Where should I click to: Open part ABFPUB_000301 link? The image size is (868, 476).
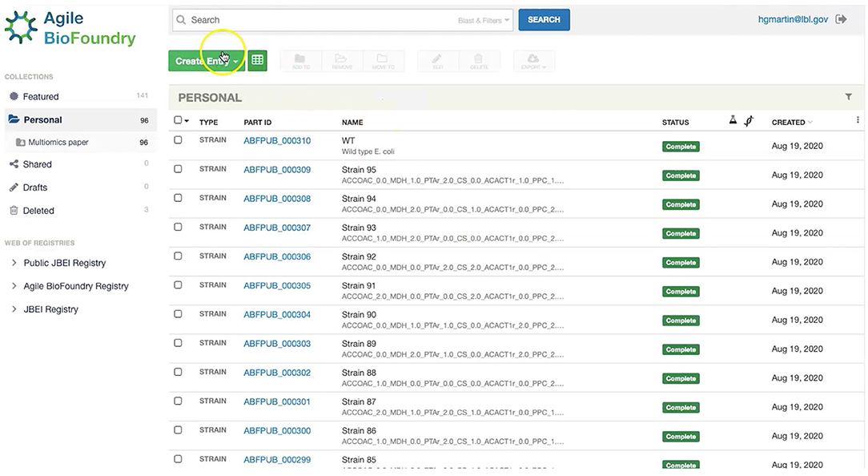tap(277, 401)
